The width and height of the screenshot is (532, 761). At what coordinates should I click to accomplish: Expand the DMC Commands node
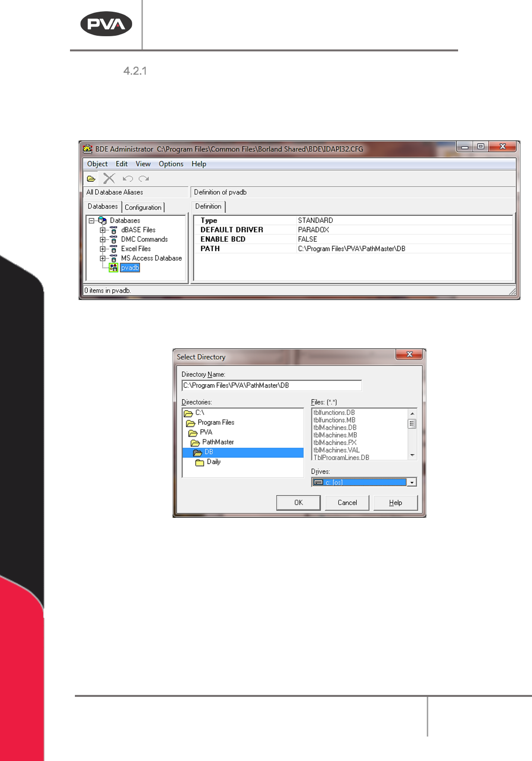(x=103, y=239)
